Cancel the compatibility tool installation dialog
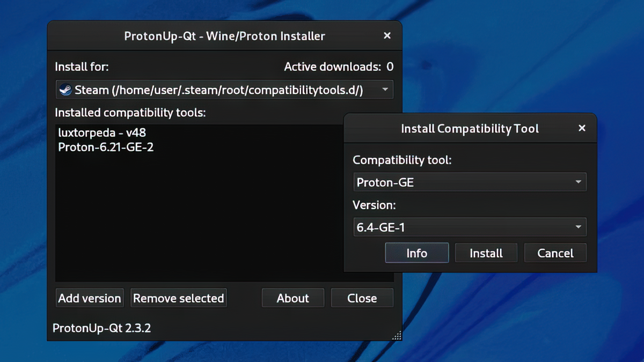The image size is (644, 362). pyautogui.click(x=555, y=253)
